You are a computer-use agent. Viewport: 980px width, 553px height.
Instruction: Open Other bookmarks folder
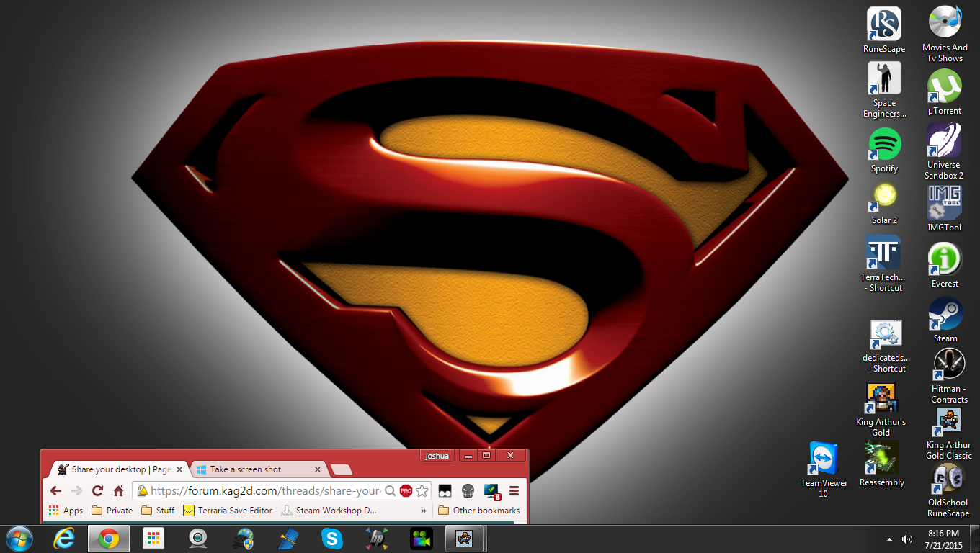tap(479, 511)
